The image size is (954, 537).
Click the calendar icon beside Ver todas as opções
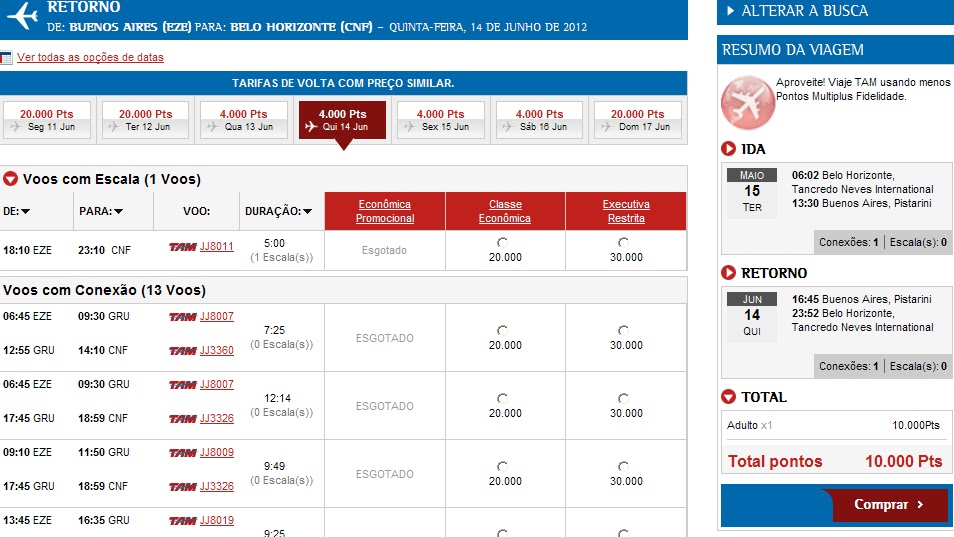pos(6,58)
